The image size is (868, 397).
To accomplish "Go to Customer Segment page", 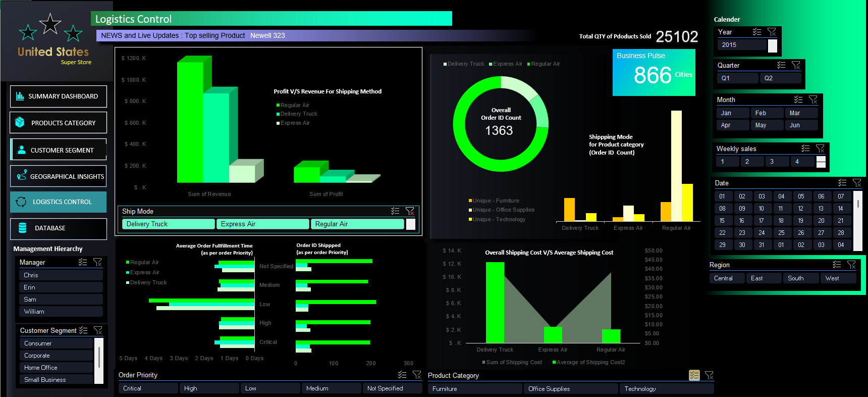I will pos(59,150).
